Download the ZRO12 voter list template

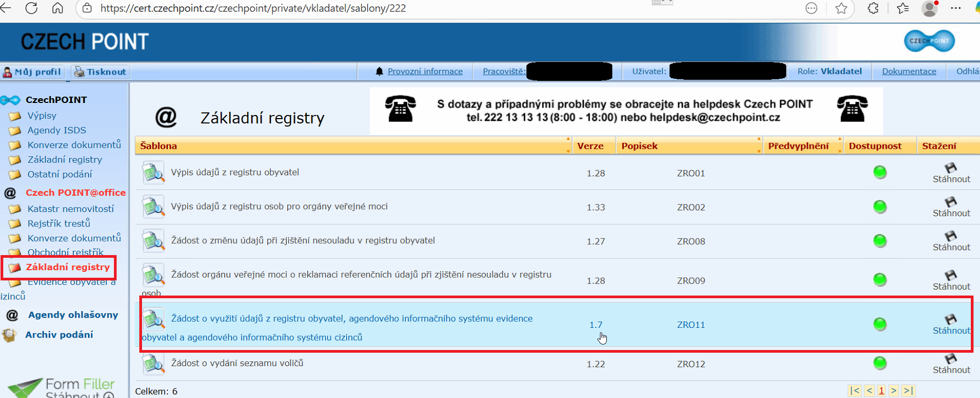[951, 364]
